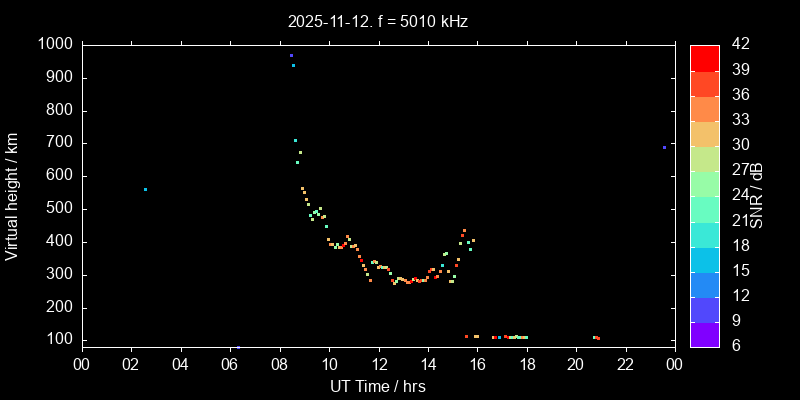Click the '12' tick on the time axis
This screenshot has width=800, height=400.
[378, 364]
